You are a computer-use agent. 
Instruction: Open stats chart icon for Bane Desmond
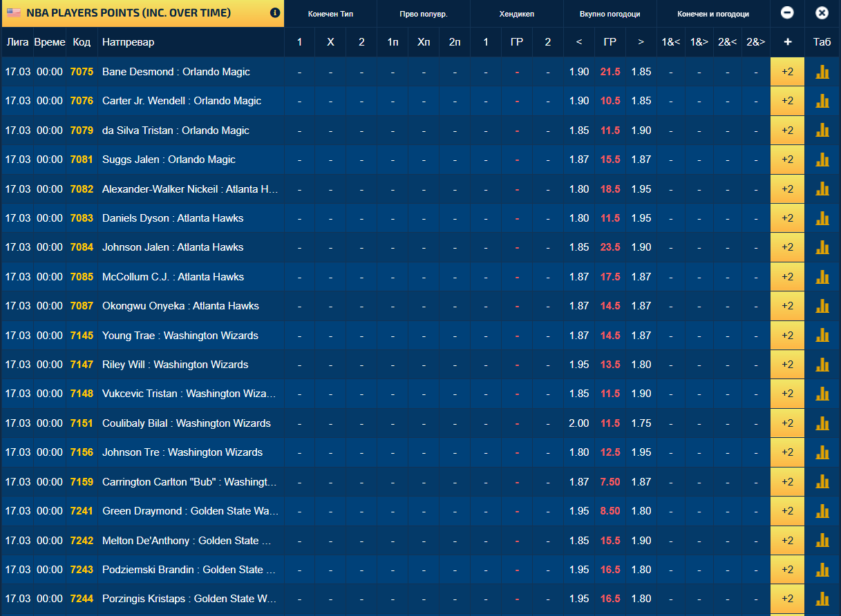[822, 72]
